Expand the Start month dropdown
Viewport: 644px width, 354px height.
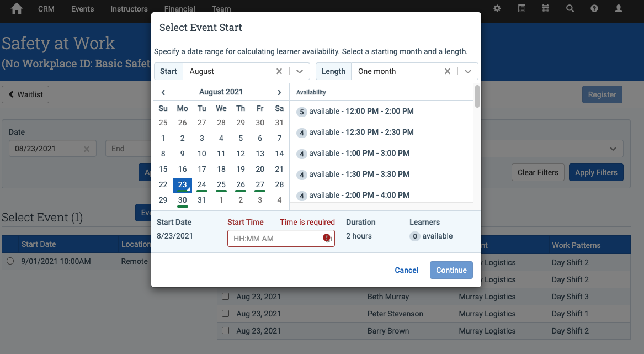point(300,71)
